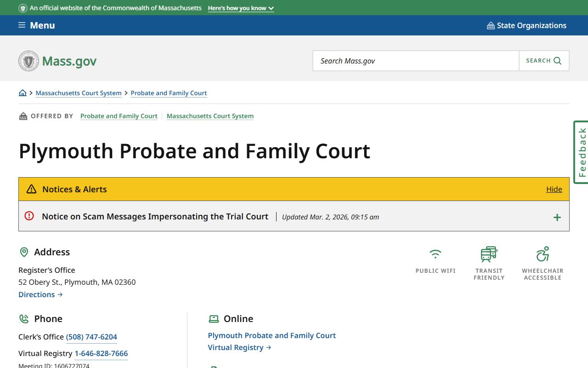588x368 pixels.
Task: Click the Address location pin icon
Action: (24, 252)
